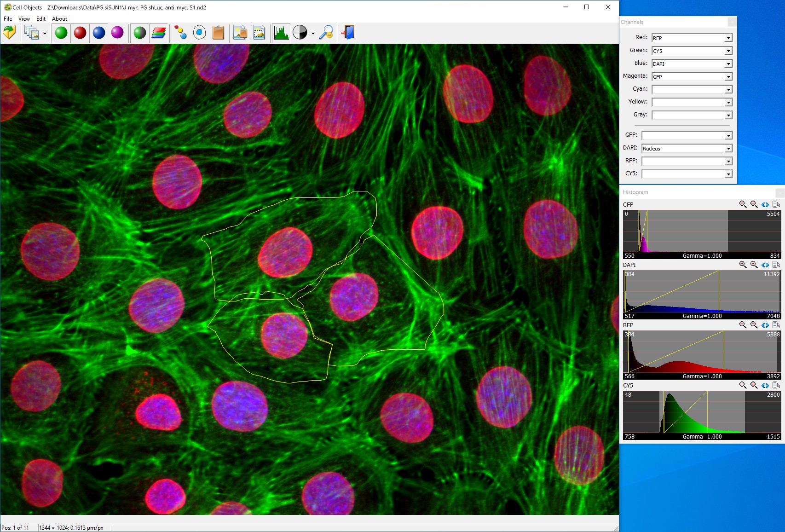
Task: Close the Channels panel
Action: 732,22
